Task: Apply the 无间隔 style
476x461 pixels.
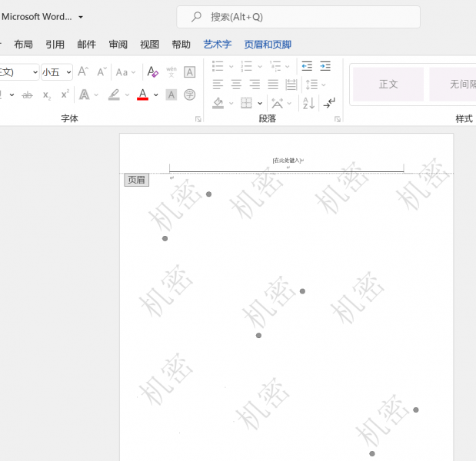Action: point(453,85)
